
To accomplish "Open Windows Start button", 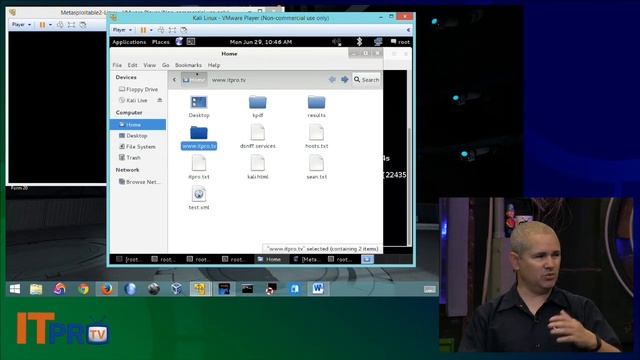I will pos(15,289).
